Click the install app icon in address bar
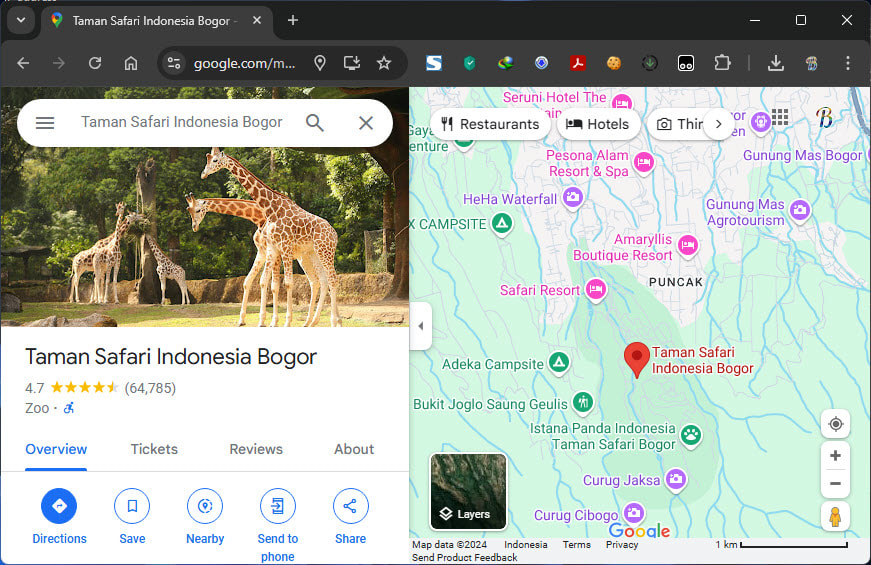The width and height of the screenshot is (871, 565). (352, 63)
